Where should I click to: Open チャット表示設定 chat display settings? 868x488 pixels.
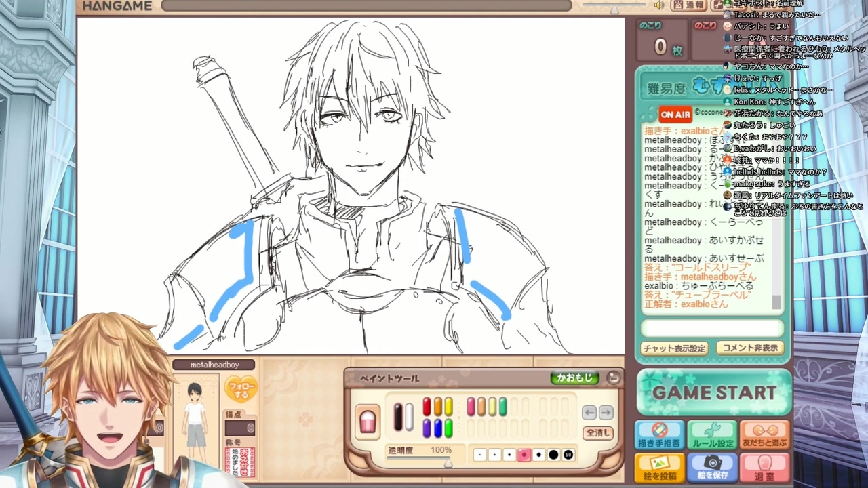674,348
